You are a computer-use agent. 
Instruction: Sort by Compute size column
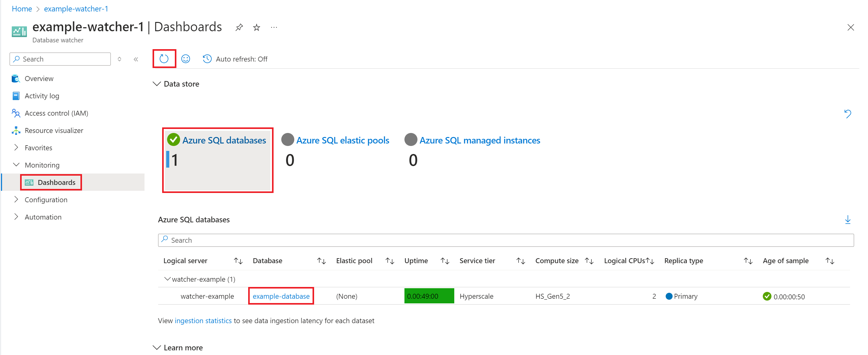(x=589, y=261)
